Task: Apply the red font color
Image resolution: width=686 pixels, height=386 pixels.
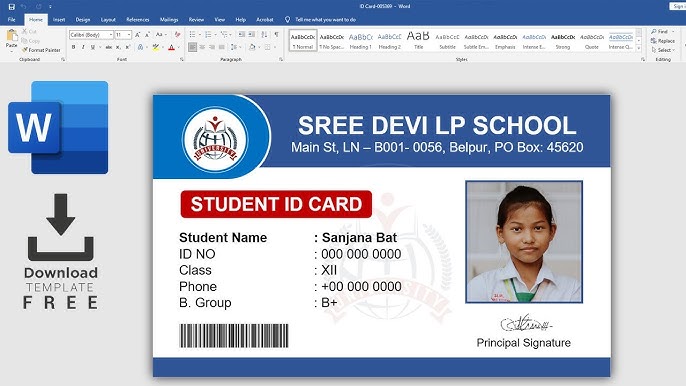Action: (x=172, y=47)
